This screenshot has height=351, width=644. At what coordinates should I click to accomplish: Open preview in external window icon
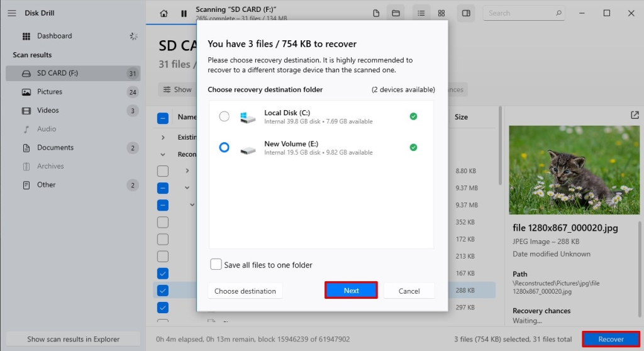pos(635,115)
